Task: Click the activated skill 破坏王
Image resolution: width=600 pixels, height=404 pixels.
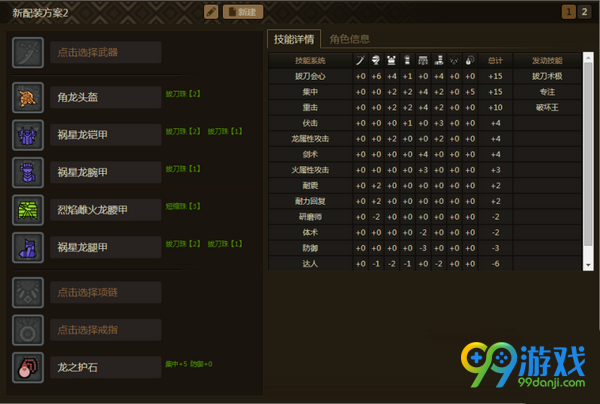Action: click(x=547, y=108)
